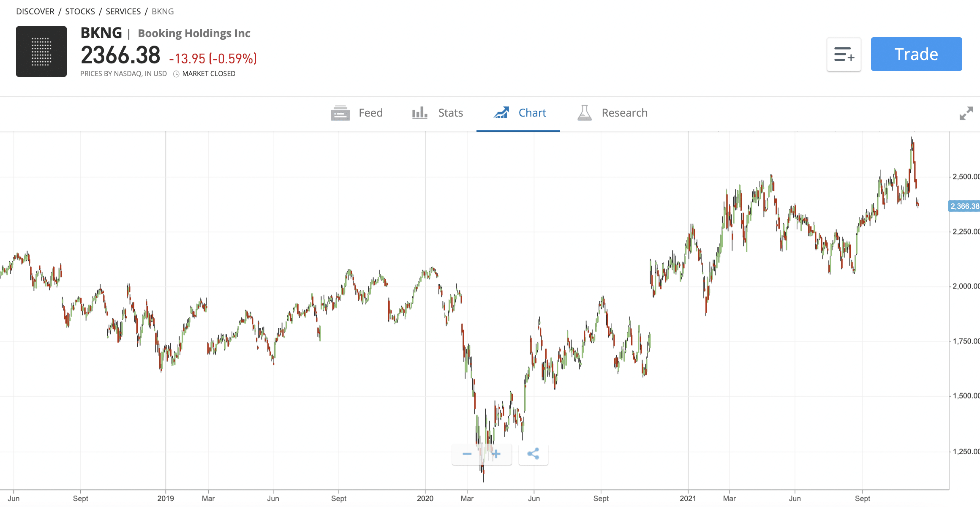This screenshot has width=980, height=507.
Task: Click the Stats bar chart icon
Action: tap(420, 113)
